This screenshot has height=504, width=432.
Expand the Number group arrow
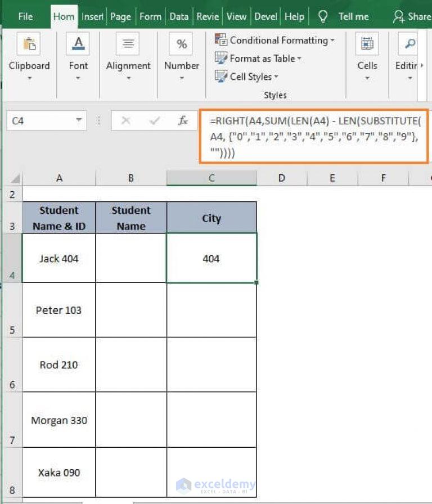(x=182, y=78)
